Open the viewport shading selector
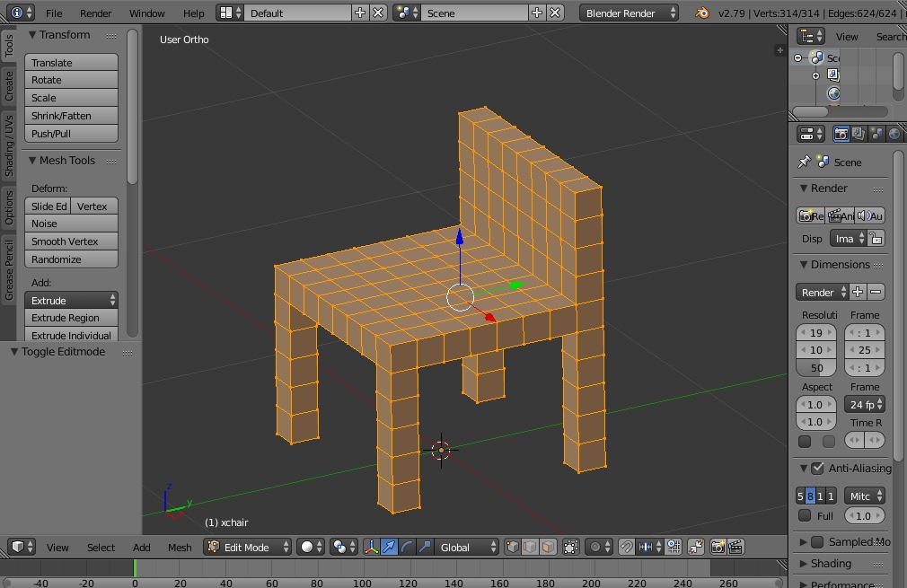The height and width of the screenshot is (588, 907). (x=312, y=547)
